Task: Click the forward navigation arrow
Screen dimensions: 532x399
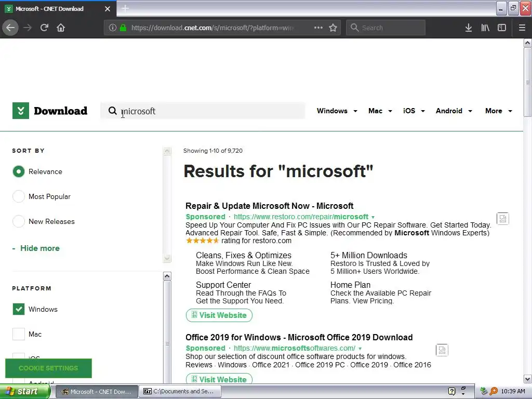Action: coord(28,28)
